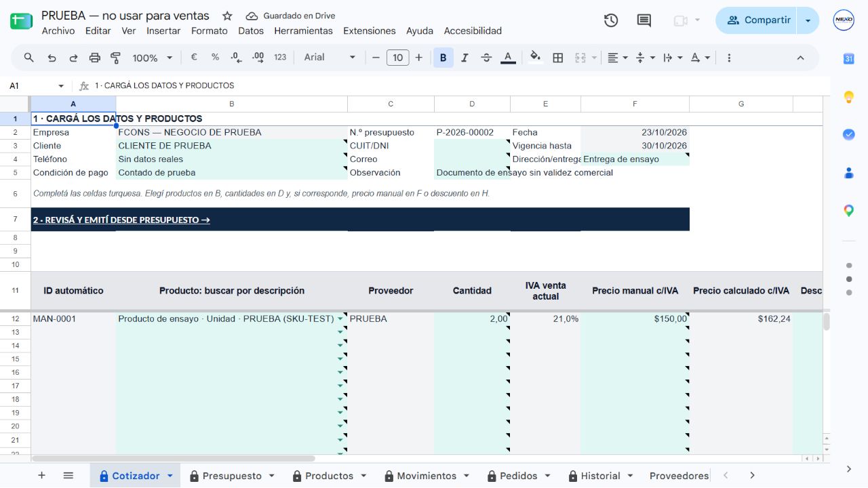Activate the paint format tool

click(115, 58)
